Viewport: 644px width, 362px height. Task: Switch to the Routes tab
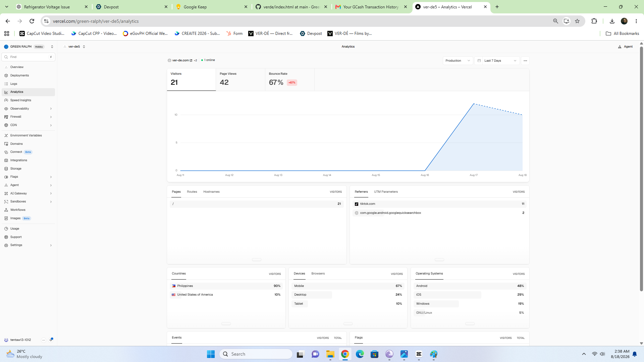coord(192,192)
